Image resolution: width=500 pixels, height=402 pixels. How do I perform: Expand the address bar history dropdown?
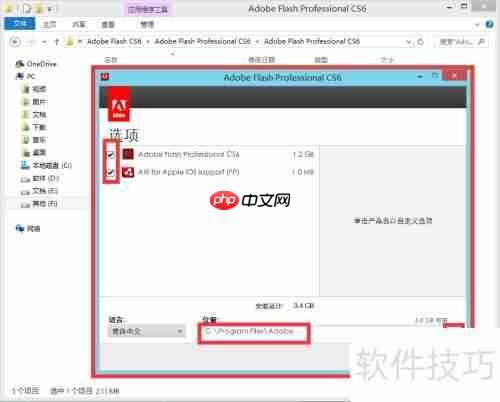[409, 42]
